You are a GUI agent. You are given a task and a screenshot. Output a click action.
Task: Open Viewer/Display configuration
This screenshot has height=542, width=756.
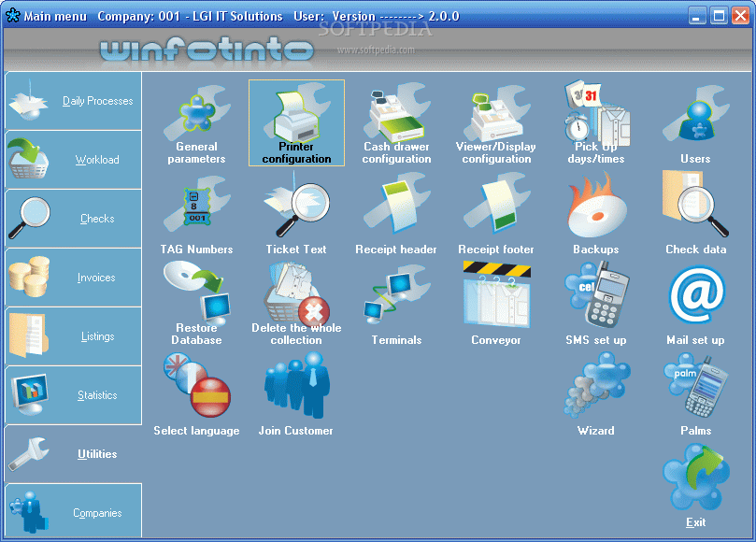pyautogui.click(x=496, y=123)
